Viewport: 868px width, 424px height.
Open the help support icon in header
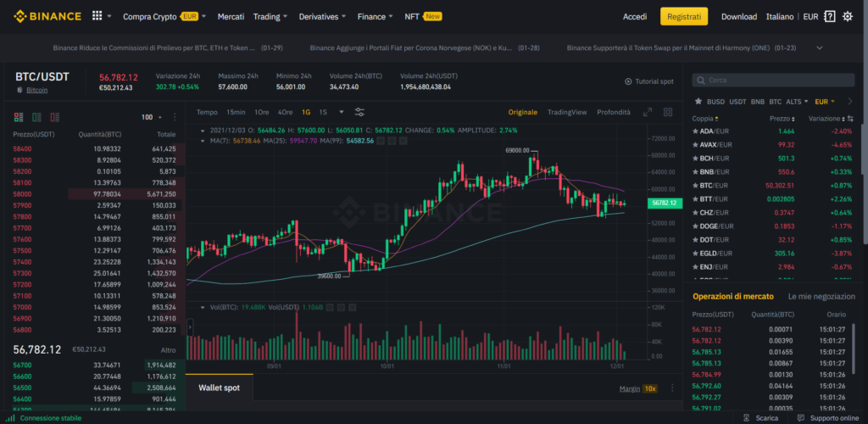click(829, 17)
